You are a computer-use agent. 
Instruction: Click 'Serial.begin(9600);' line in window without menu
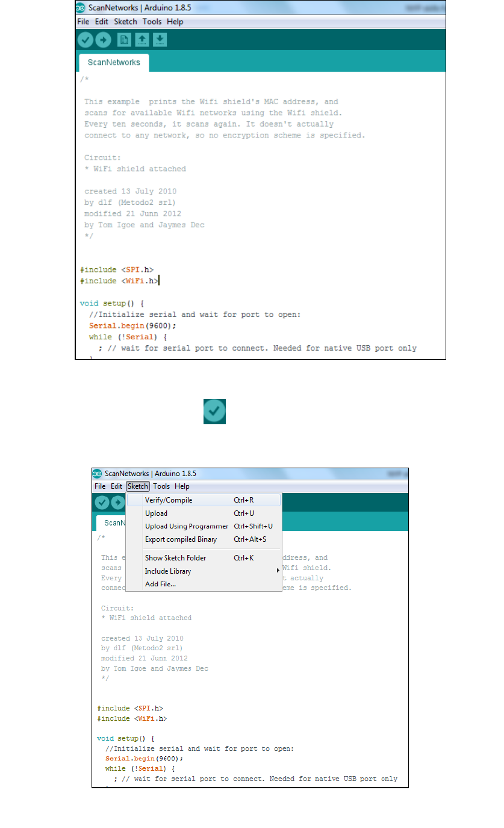click(132, 325)
